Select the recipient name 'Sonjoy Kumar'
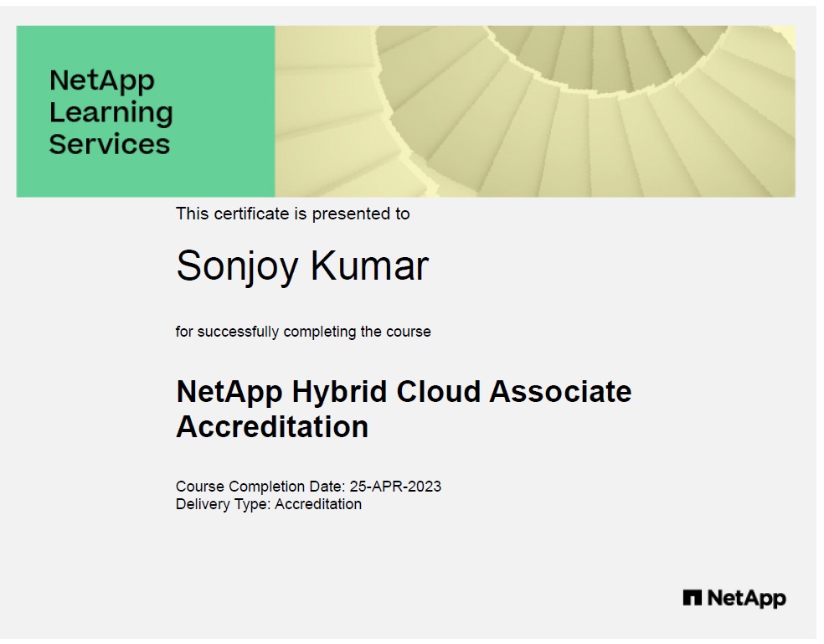 pyautogui.click(x=302, y=266)
